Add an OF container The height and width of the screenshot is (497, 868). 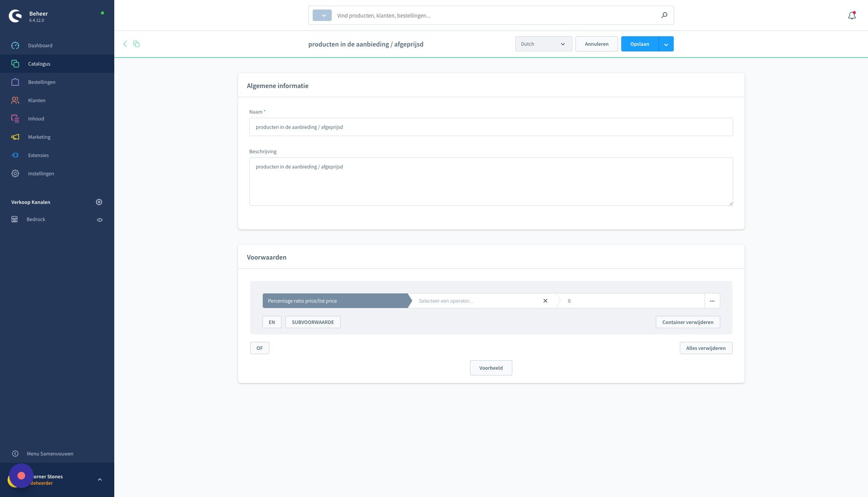pos(259,348)
